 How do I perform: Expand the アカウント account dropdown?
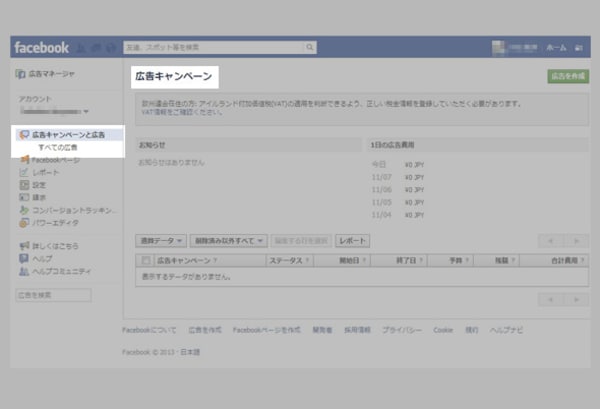(x=54, y=111)
